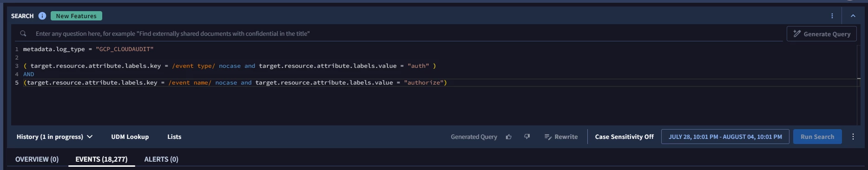Open three-dot menu beside Run Search
The width and height of the screenshot is (868, 170).
(853, 137)
